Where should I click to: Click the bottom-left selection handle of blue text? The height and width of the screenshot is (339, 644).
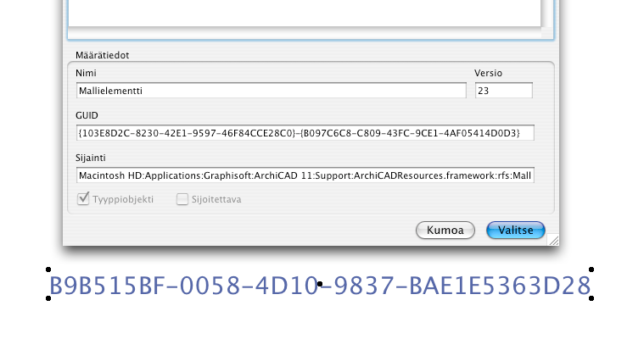pyautogui.click(x=48, y=298)
